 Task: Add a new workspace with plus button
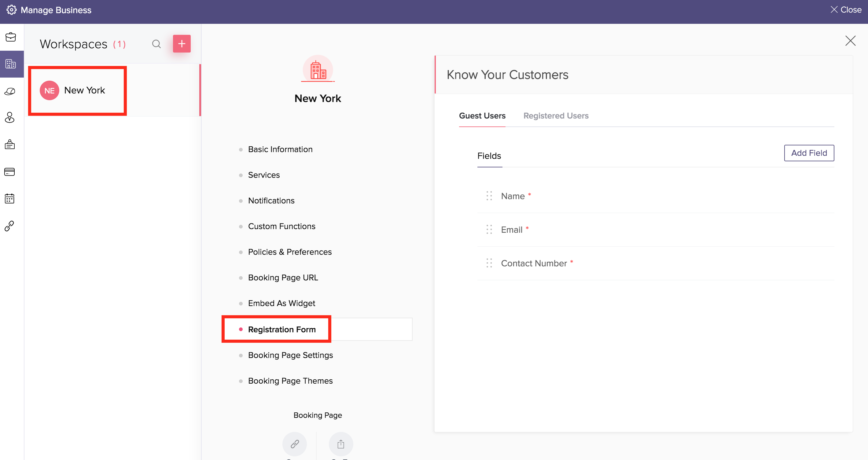[x=182, y=44]
